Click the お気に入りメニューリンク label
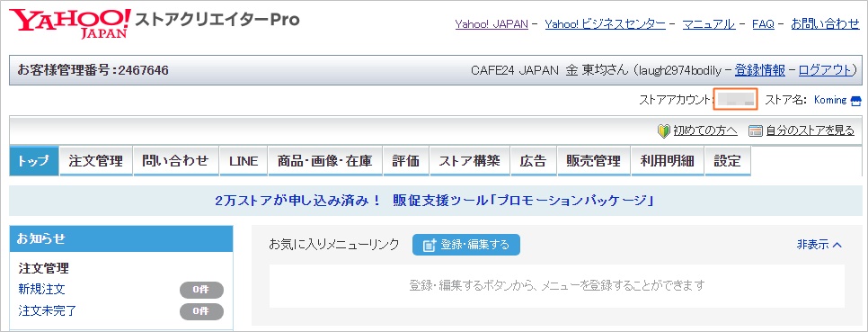This screenshot has width=868, height=332. (333, 245)
